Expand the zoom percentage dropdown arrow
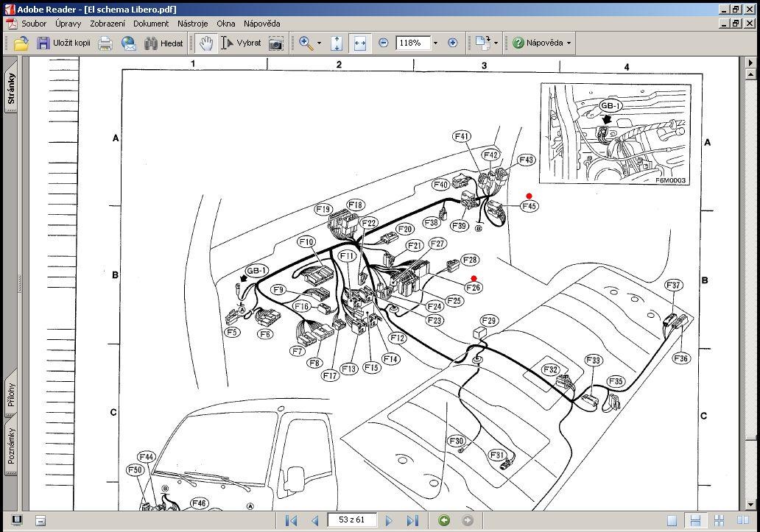Screen dimensions: 760x532 click(435, 43)
